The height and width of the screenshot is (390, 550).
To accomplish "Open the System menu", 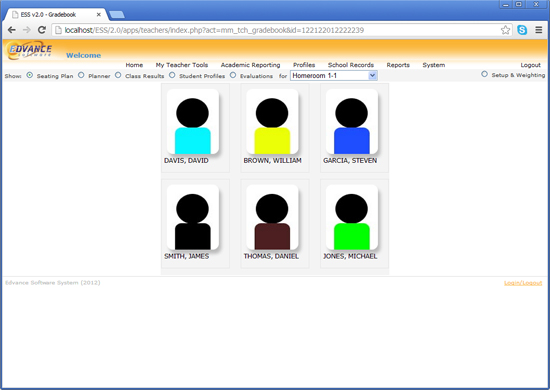I will (x=434, y=65).
